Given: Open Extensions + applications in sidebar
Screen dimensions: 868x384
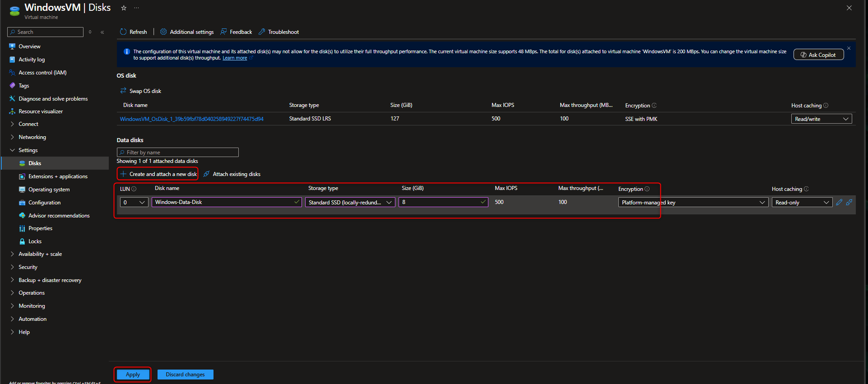Looking at the screenshot, I should pos(58,176).
